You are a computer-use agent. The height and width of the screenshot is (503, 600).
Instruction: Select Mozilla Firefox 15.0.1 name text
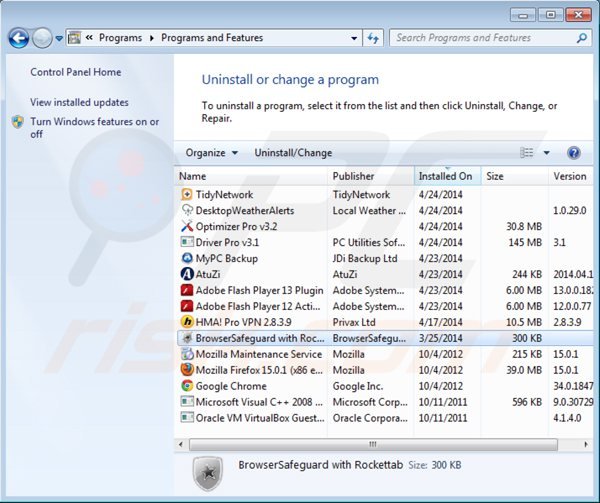click(259, 370)
